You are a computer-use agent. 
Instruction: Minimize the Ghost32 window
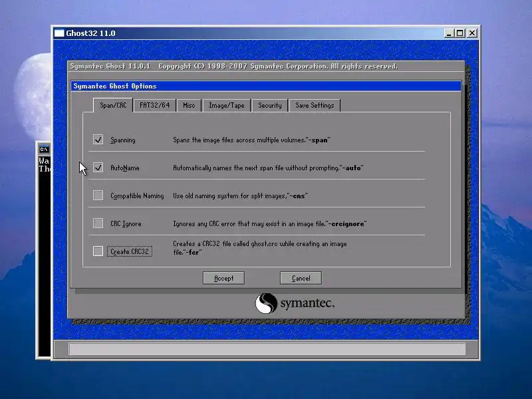[x=449, y=33]
